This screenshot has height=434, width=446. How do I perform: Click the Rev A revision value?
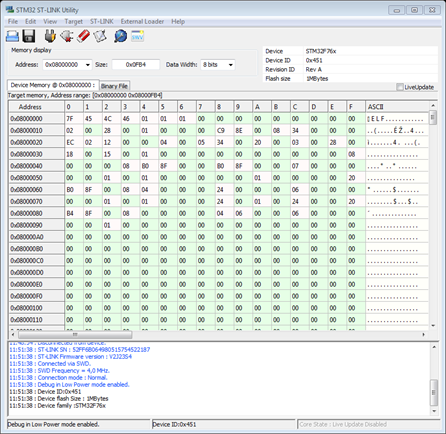coord(314,69)
